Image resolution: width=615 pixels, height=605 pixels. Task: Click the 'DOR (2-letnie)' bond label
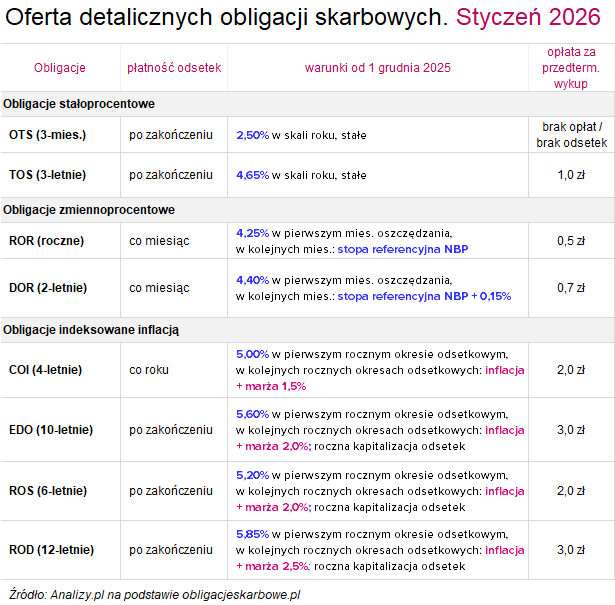tap(48, 288)
